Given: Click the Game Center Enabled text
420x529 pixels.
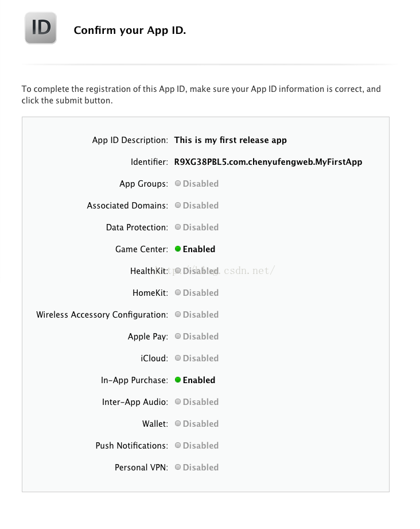Looking at the screenshot, I should click(199, 249).
